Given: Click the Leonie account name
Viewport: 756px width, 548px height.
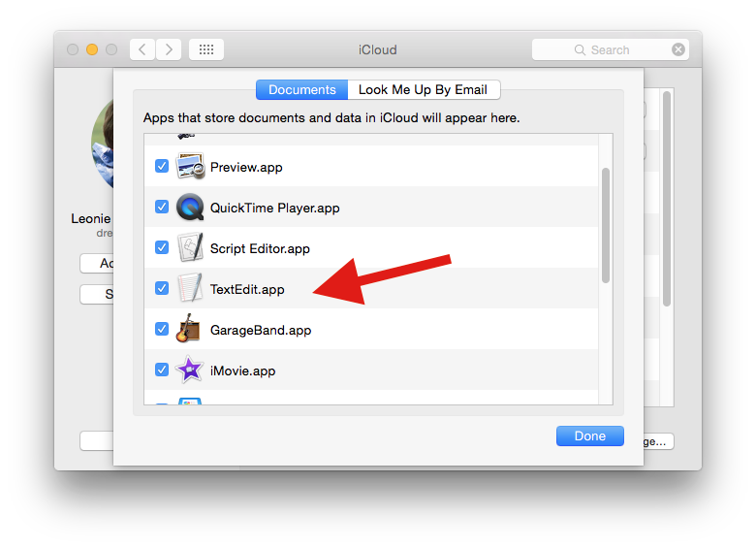Looking at the screenshot, I should pyautogui.click(x=91, y=218).
